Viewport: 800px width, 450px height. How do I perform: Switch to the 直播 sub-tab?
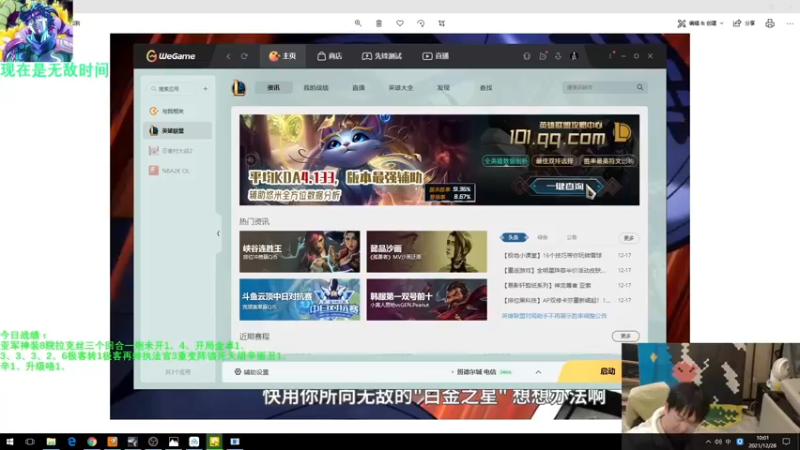click(358, 88)
